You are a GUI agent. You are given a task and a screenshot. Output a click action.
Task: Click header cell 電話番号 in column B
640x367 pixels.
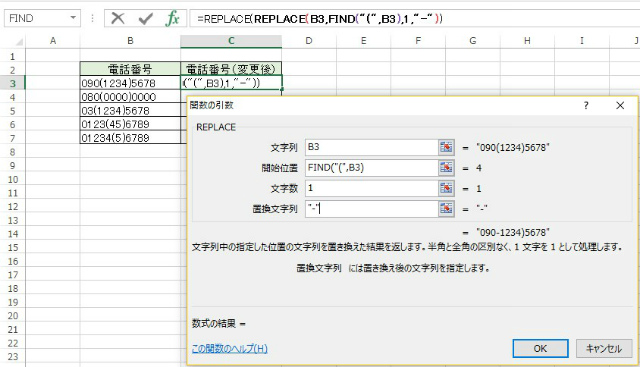[130, 69]
